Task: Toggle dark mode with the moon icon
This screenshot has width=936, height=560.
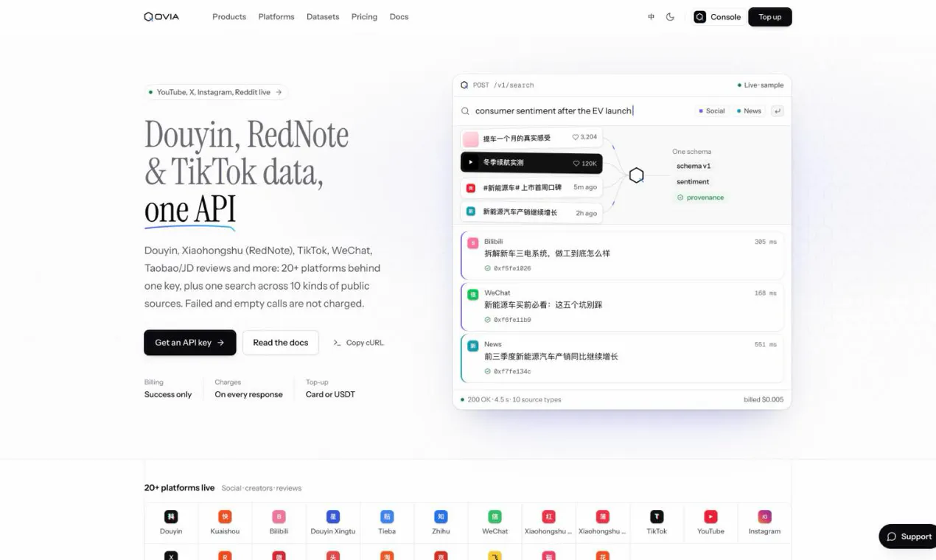Action: tap(670, 17)
